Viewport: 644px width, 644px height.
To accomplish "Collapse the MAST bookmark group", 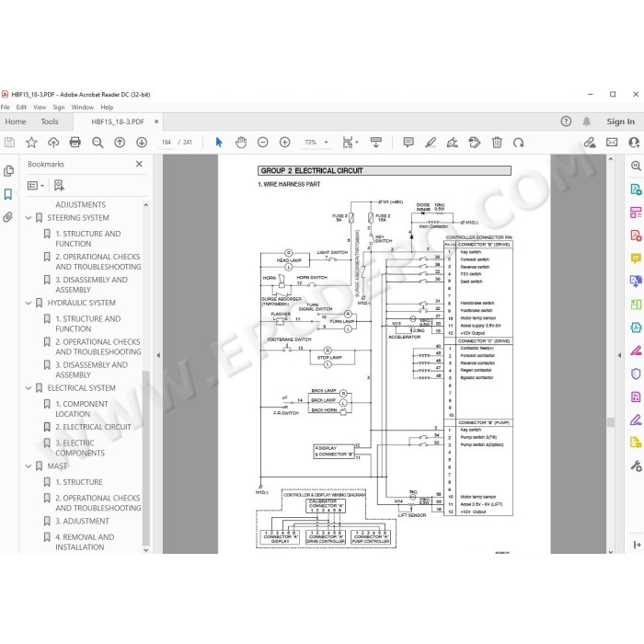I will [x=29, y=466].
